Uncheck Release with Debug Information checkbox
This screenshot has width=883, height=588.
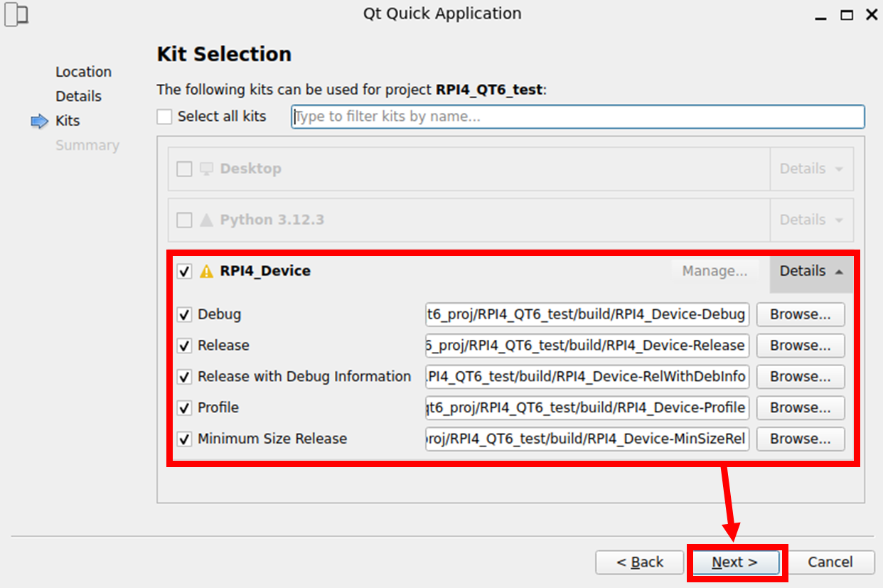(x=184, y=377)
